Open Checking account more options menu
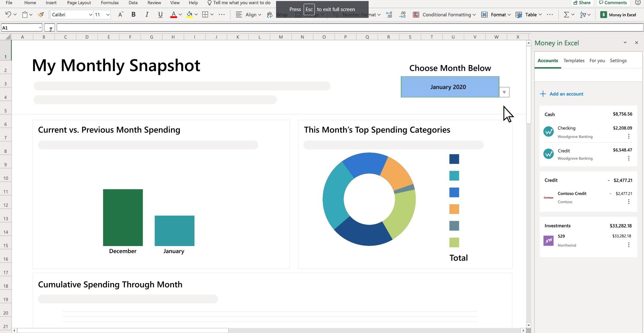 629,137
